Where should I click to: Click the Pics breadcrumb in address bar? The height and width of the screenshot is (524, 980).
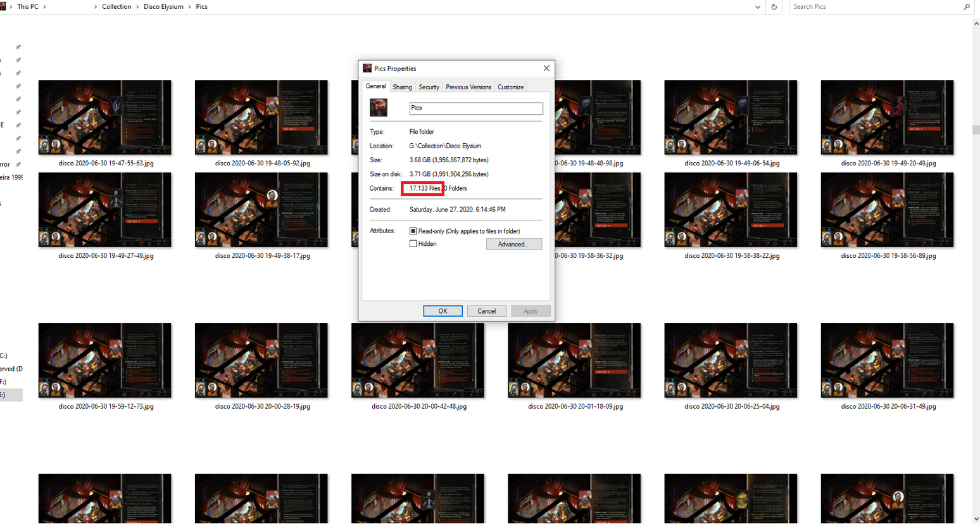click(201, 7)
